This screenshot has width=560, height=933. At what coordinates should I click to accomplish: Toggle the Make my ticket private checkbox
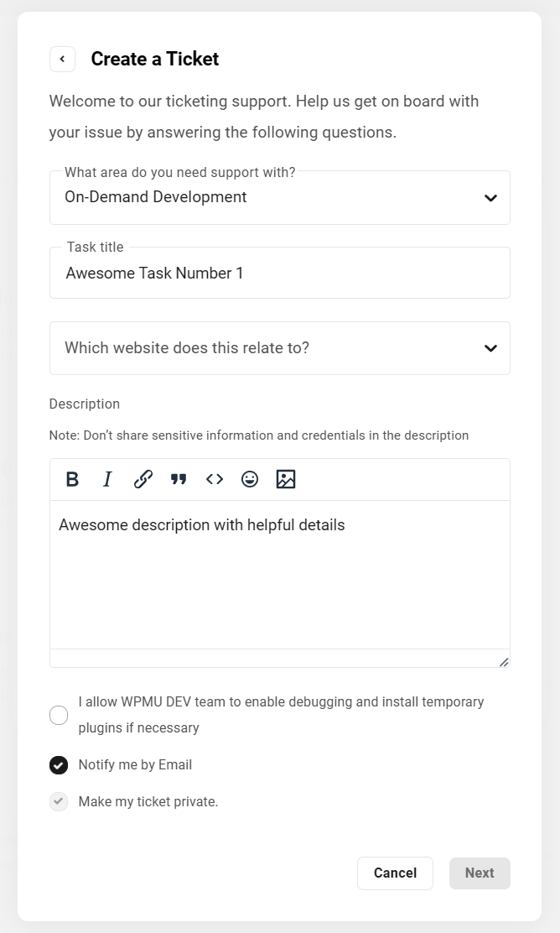[x=59, y=802]
